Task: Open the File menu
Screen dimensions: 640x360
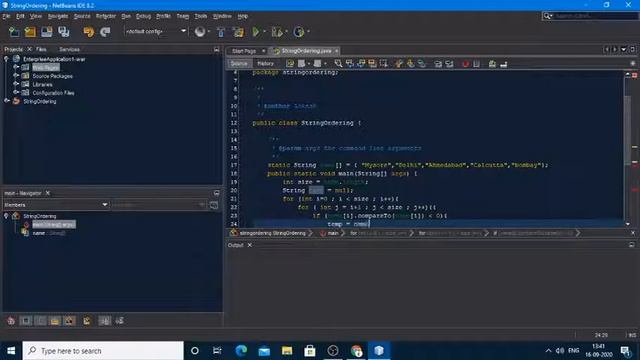Action: coord(6,16)
